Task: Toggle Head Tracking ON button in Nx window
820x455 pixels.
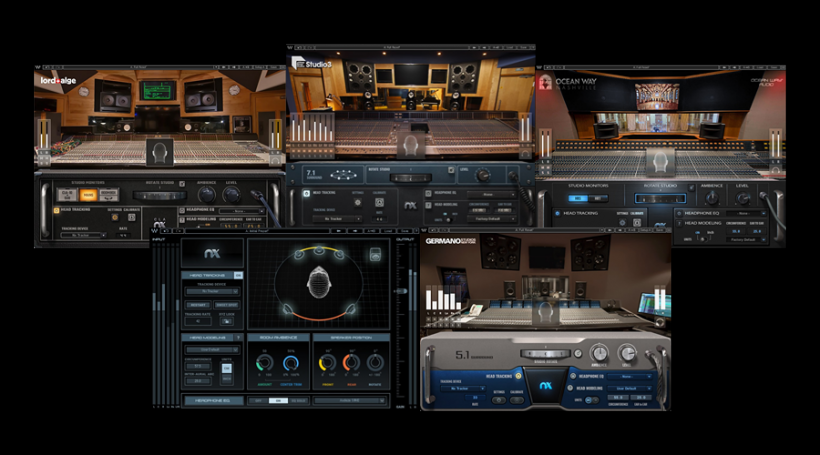Action: pyautogui.click(x=238, y=275)
